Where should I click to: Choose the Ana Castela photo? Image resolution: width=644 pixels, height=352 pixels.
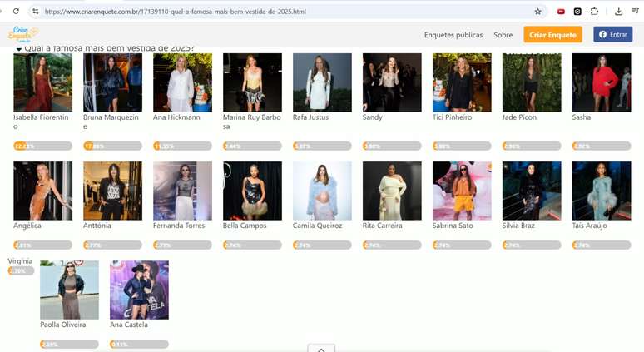tap(139, 290)
